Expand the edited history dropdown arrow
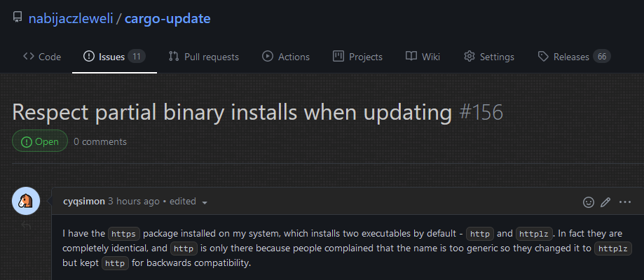This screenshot has width=644, height=280. click(205, 202)
